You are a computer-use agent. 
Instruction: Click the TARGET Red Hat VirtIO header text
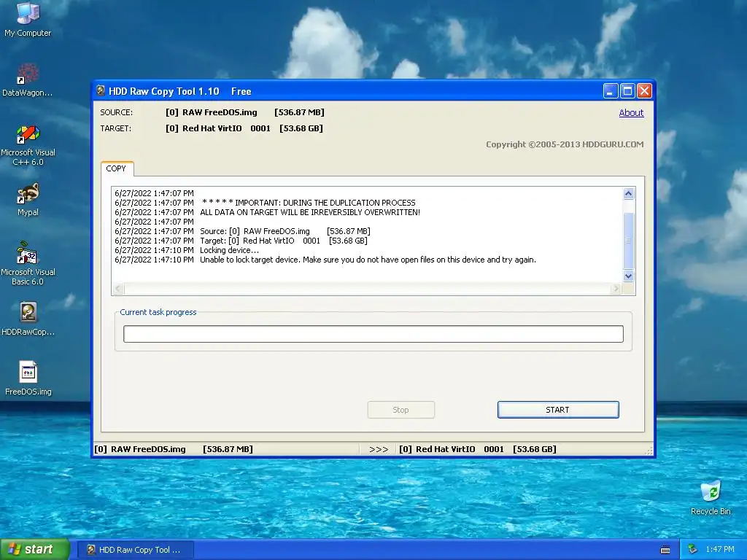(244, 128)
